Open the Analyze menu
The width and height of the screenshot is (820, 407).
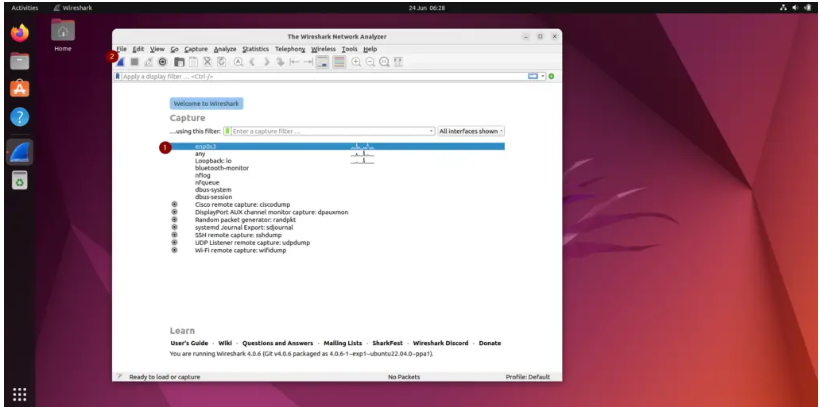(x=225, y=49)
